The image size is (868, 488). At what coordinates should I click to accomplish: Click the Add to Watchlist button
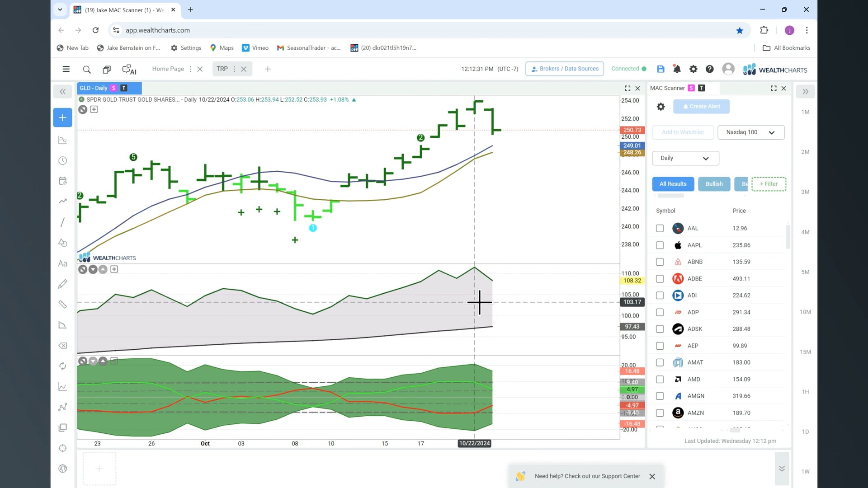point(683,132)
